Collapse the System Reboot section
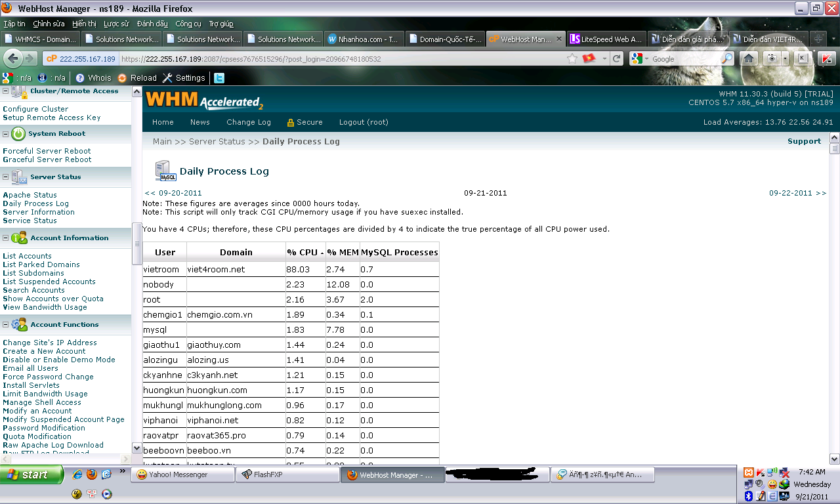Image resolution: width=840 pixels, height=504 pixels. point(6,134)
